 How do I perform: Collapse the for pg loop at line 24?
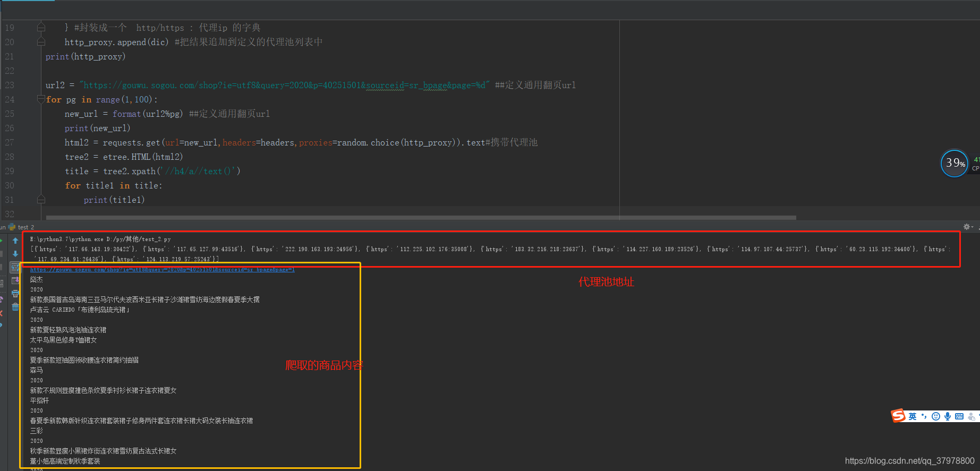pyautogui.click(x=41, y=99)
